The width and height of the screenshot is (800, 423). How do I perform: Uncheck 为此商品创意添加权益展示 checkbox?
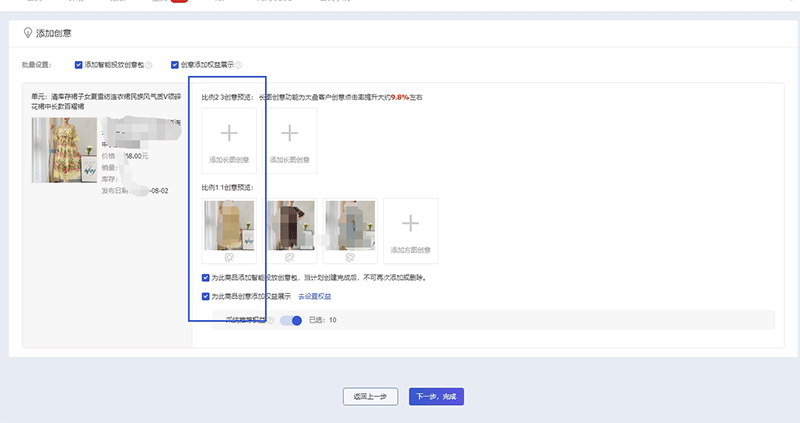click(205, 297)
